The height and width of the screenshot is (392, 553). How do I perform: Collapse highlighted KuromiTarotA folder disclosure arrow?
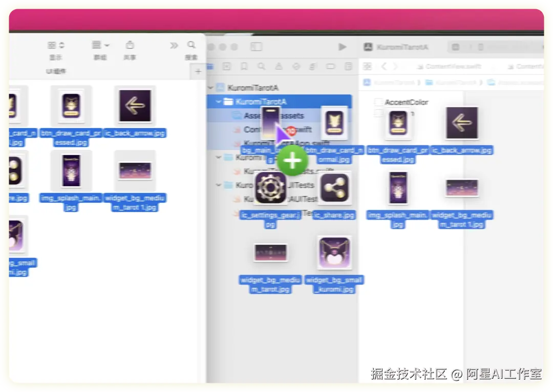point(219,102)
